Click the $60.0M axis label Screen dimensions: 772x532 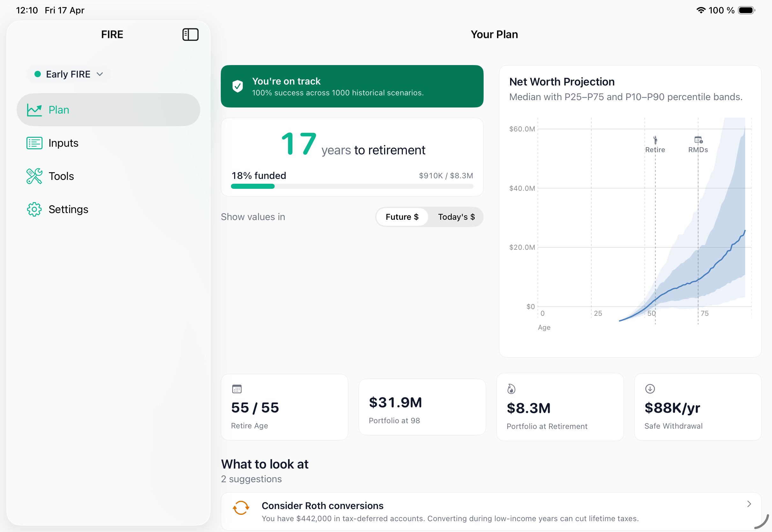point(522,129)
